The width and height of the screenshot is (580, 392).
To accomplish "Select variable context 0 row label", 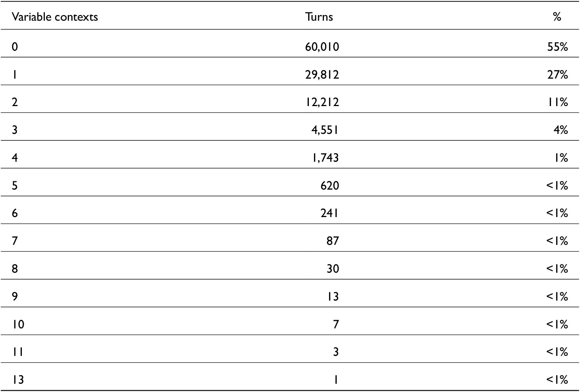I will pyautogui.click(x=15, y=47).
